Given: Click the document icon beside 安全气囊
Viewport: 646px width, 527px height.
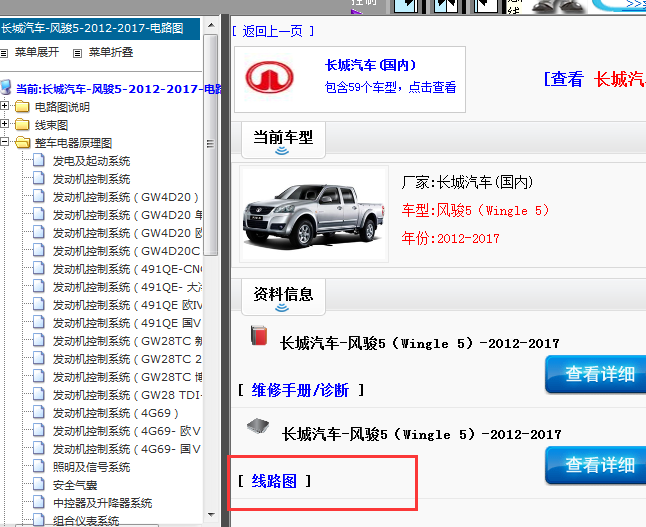Looking at the screenshot, I should coord(39,484).
